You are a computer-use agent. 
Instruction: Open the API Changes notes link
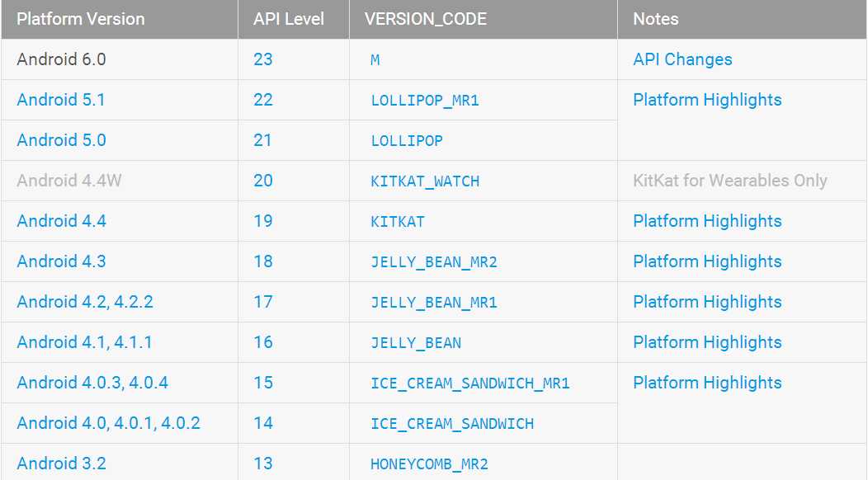click(682, 59)
